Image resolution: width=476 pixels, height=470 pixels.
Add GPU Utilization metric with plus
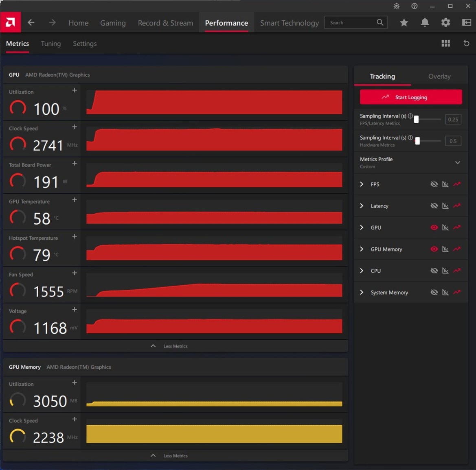(75, 90)
